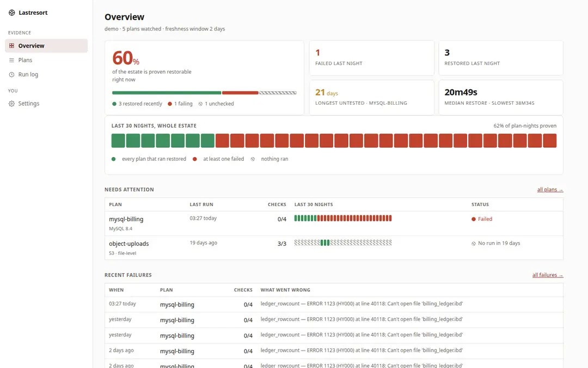
Task: Click the first red night square in estate timeline
Action: coord(222,141)
